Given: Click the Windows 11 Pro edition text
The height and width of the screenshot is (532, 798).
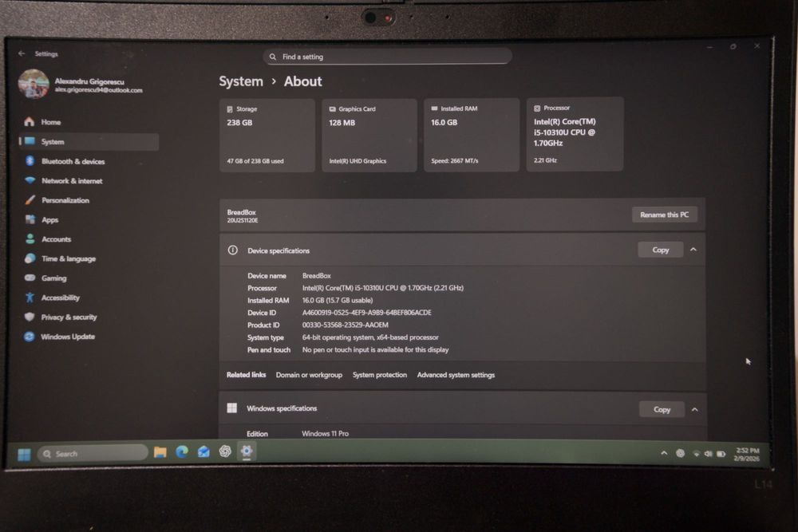Looking at the screenshot, I should (x=326, y=434).
